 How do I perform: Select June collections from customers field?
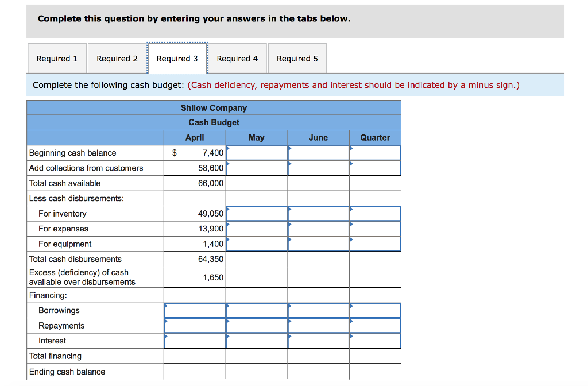point(318,168)
